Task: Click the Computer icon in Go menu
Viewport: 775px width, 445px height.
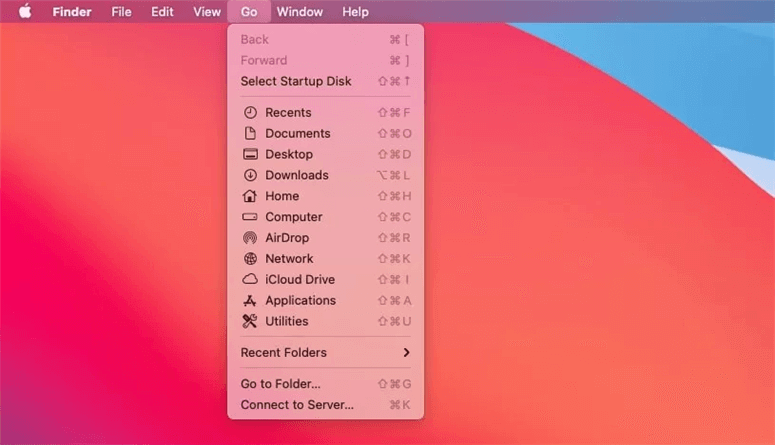Action: [x=250, y=217]
